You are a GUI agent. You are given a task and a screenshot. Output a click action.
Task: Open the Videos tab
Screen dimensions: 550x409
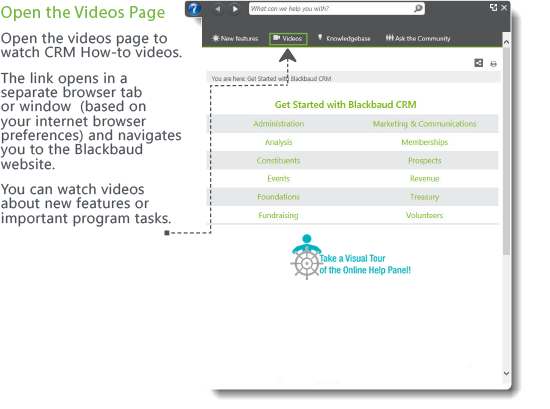tap(288, 39)
